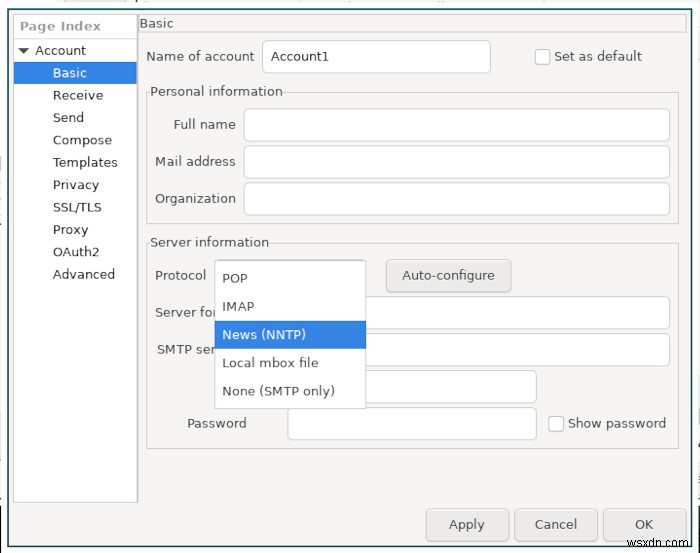This screenshot has width=700, height=553.
Task: Click the Auto-configure button
Action: coord(448,276)
